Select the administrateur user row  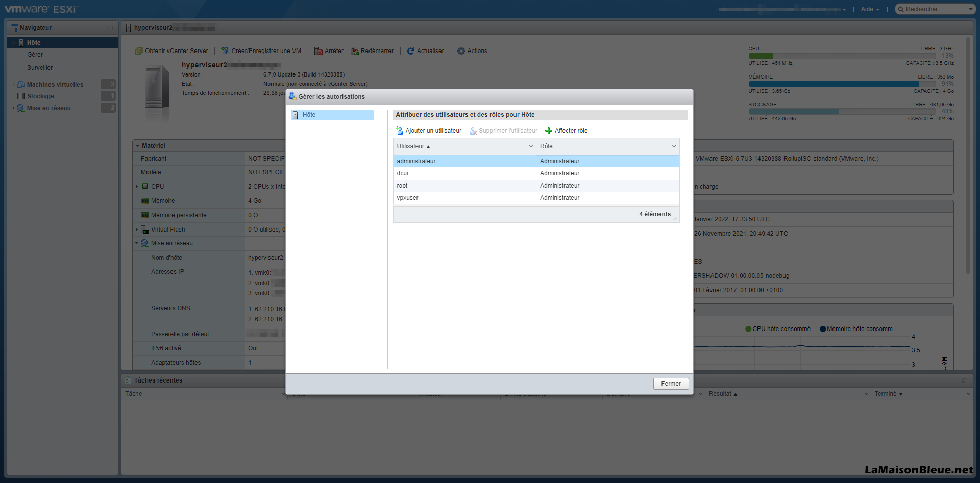[536, 161]
